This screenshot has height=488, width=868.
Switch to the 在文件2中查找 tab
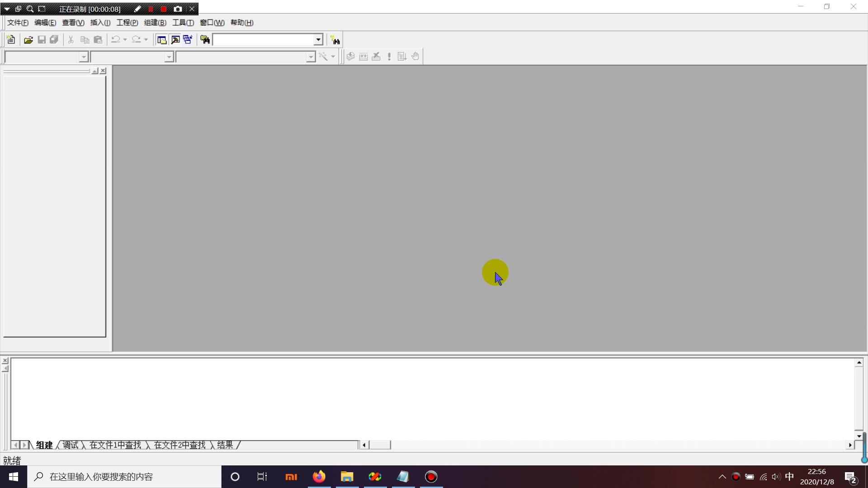[180, 445]
